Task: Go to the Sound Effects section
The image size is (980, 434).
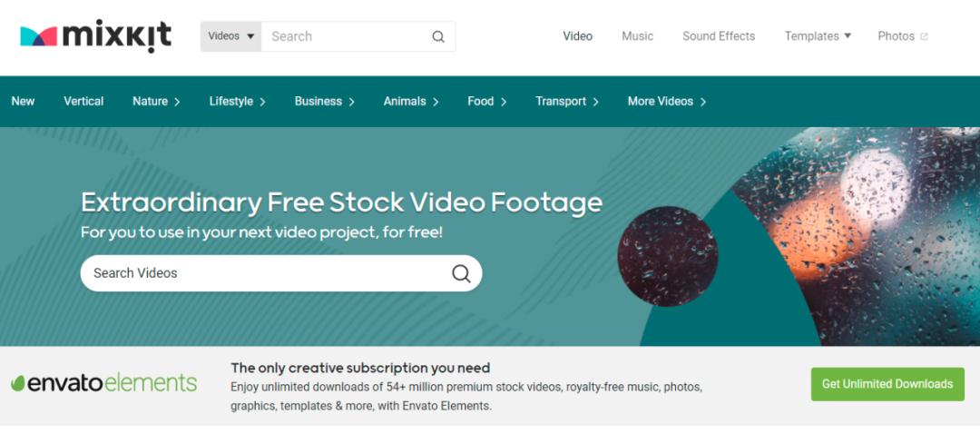Action: (719, 36)
